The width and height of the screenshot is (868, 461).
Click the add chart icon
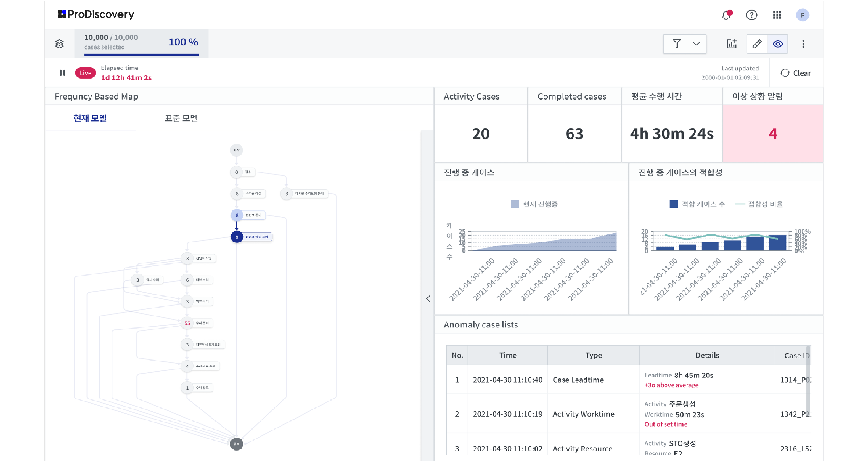[732, 44]
